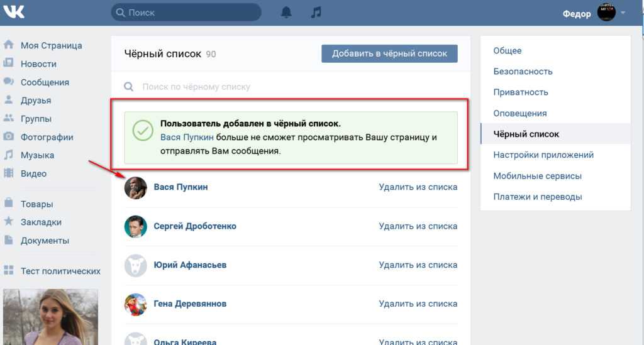Go to Фотографии menu item
The height and width of the screenshot is (345, 644).
click(47, 137)
